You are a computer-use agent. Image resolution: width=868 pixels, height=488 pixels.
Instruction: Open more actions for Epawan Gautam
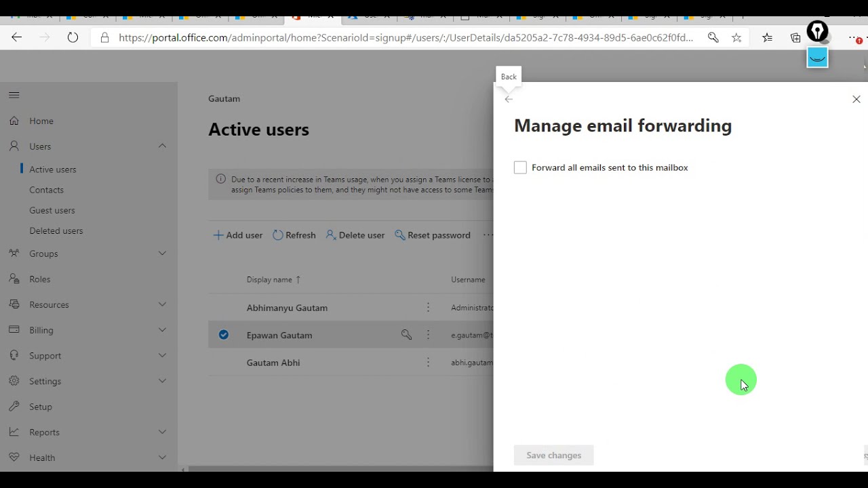tap(428, 335)
